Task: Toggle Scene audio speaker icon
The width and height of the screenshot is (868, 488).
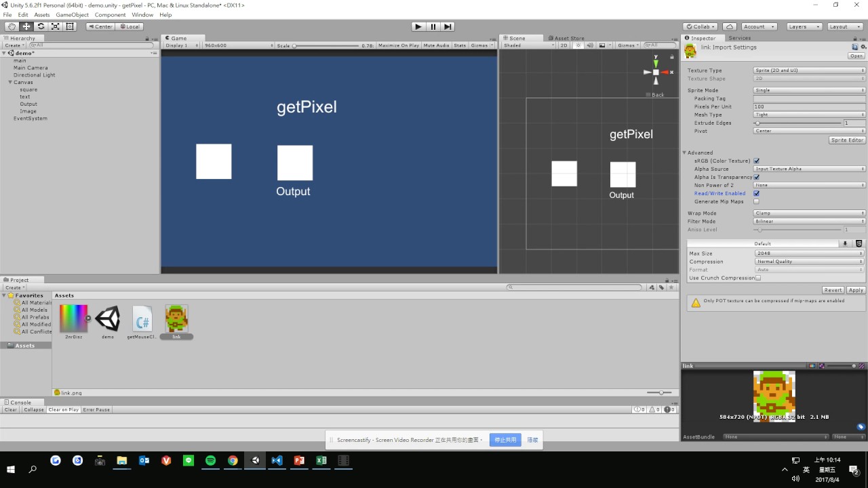Action: (589, 45)
